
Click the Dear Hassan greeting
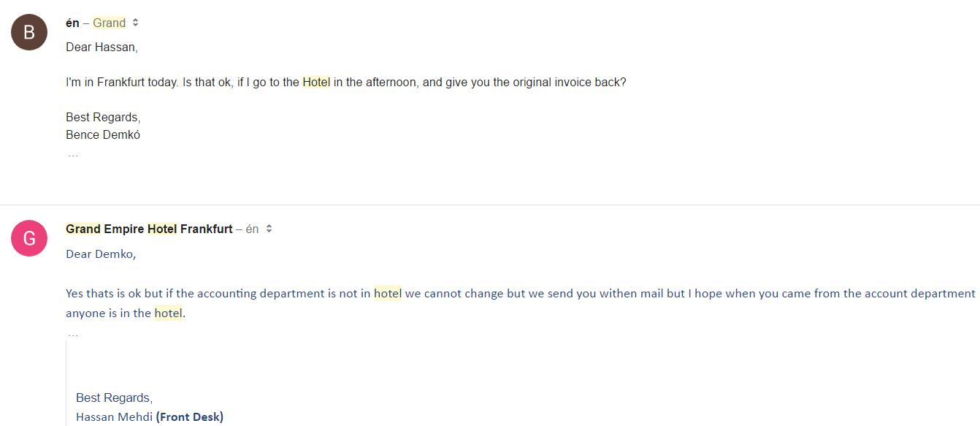point(102,47)
